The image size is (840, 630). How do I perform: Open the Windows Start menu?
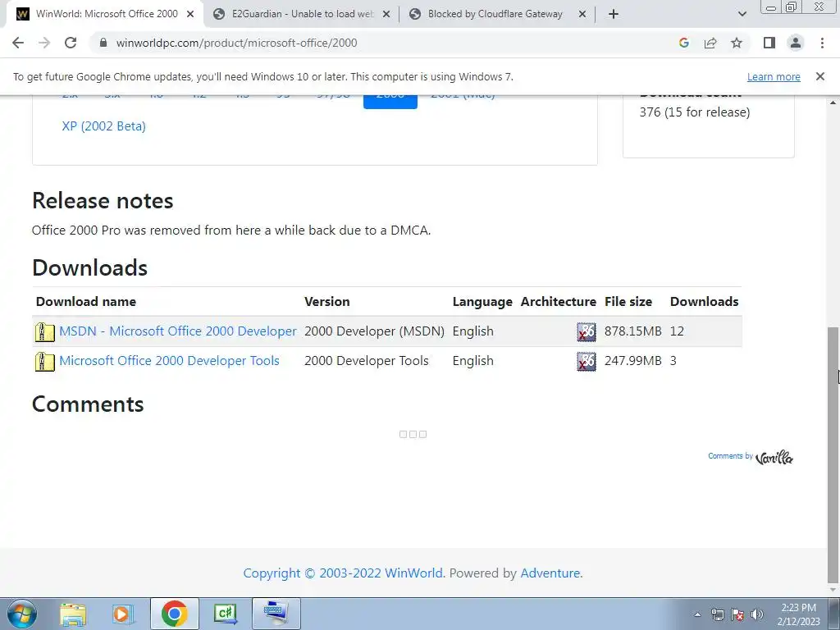21,614
